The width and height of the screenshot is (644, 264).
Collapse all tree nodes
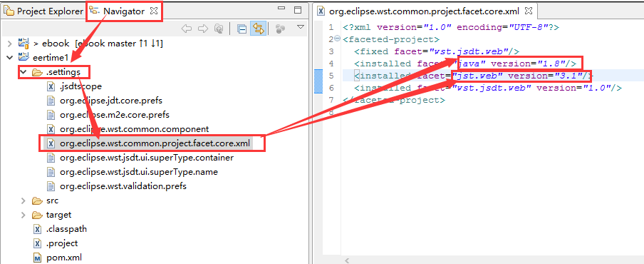coord(242,29)
